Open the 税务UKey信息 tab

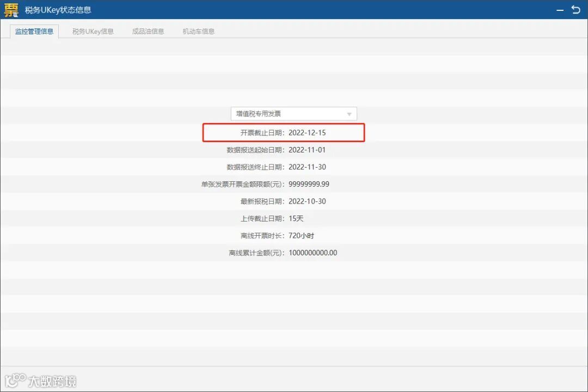[x=93, y=31]
